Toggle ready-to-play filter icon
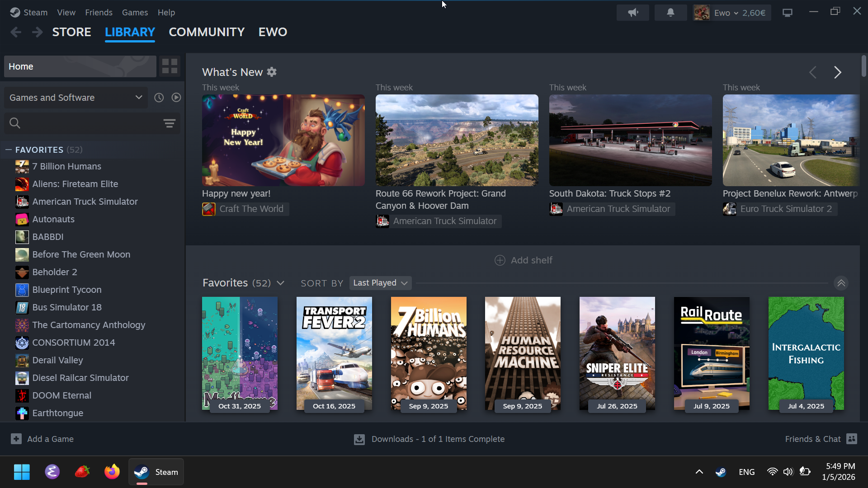868x488 pixels. click(176, 98)
